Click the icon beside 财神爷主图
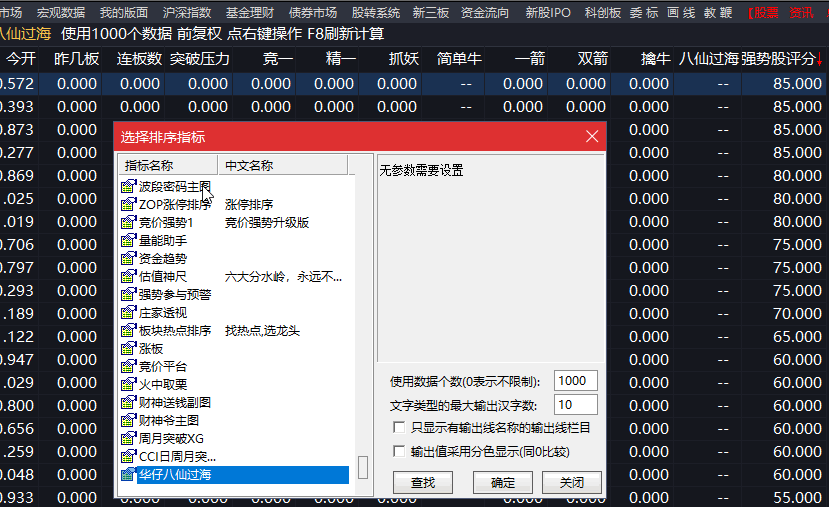Viewport: 829px width, 507px height. (128, 420)
